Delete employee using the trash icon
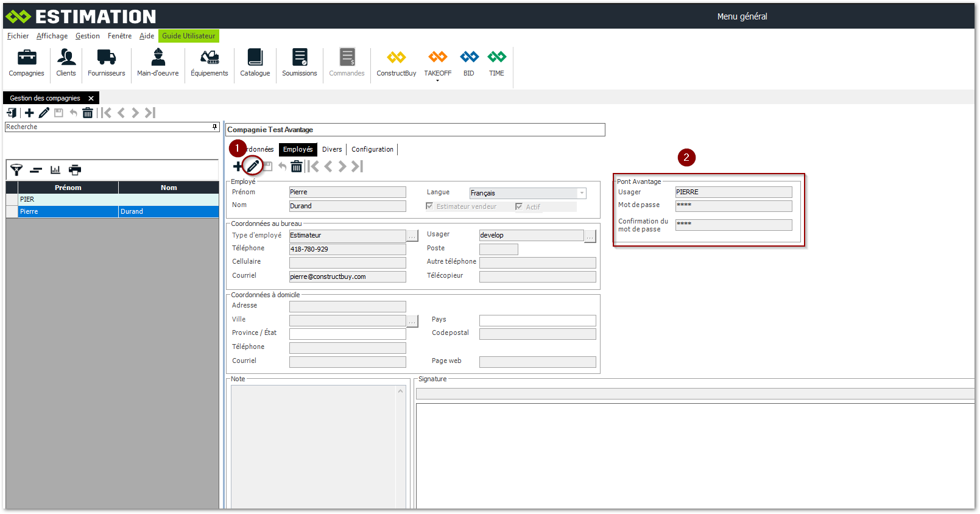Screen dimensions: 980x514 click(x=297, y=166)
